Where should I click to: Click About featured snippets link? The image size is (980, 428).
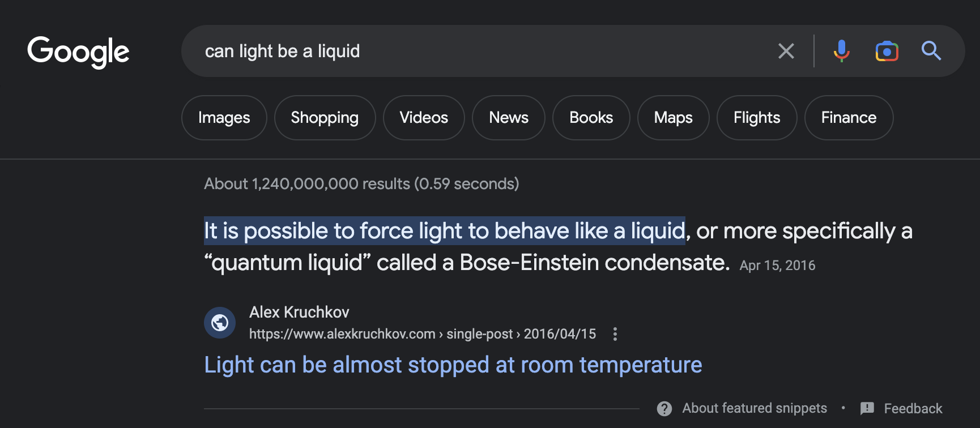point(755,408)
